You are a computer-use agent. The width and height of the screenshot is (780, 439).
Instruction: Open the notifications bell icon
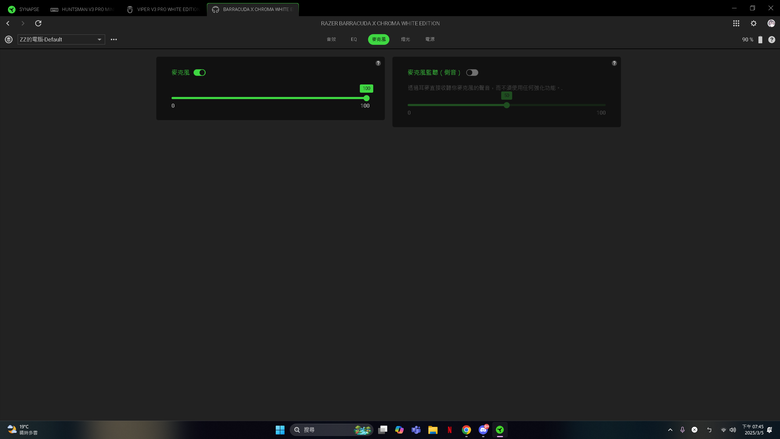coord(770,430)
